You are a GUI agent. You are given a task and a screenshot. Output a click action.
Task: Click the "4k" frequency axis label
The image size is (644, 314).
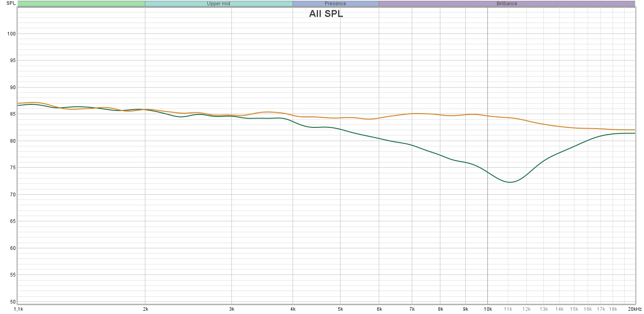tap(293, 309)
